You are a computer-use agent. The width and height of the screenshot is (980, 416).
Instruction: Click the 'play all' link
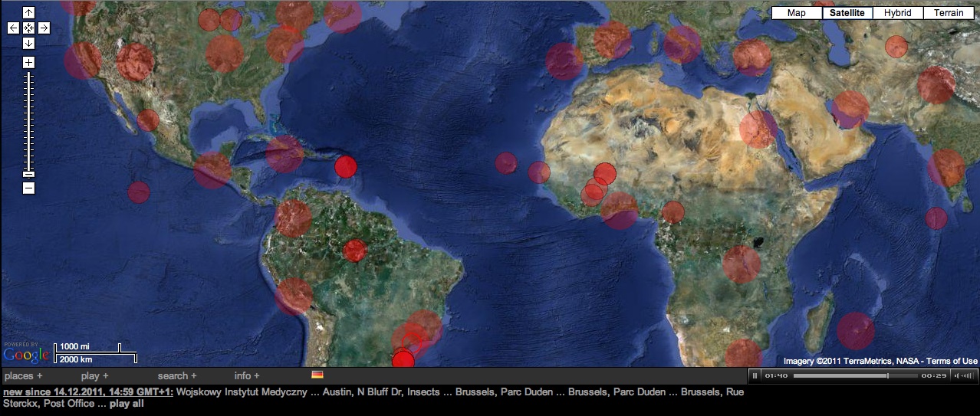click(127, 403)
